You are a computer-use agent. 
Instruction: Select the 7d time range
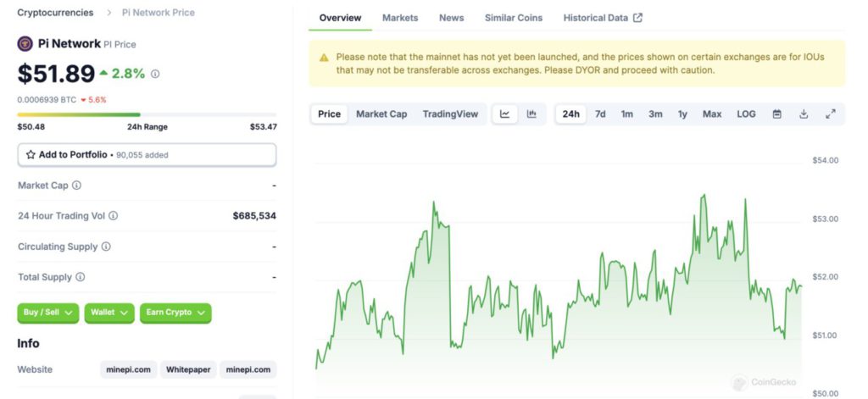point(600,114)
